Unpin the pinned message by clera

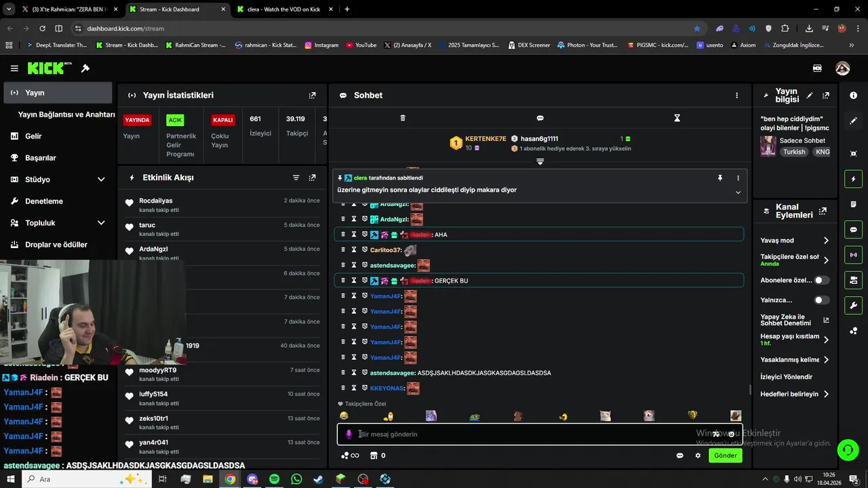click(x=720, y=178)
